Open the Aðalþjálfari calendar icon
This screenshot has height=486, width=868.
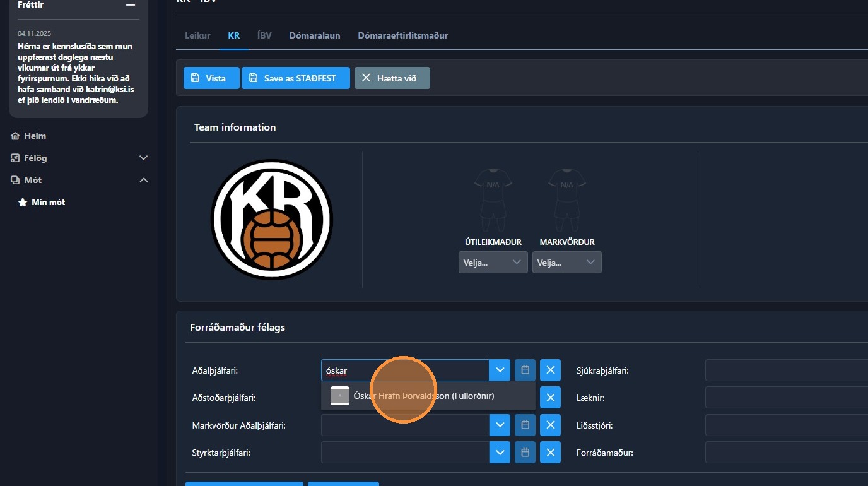[525, 370]
